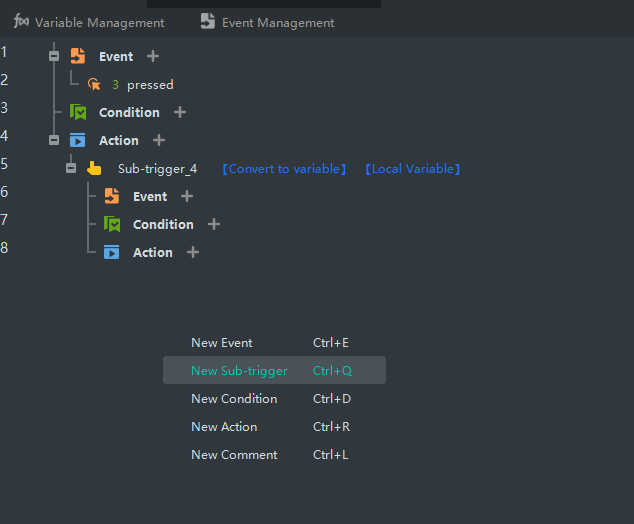The image size is (634, 524).
Task: Collapse the Sub-trigger_4 node
Action: click(71, 169)
